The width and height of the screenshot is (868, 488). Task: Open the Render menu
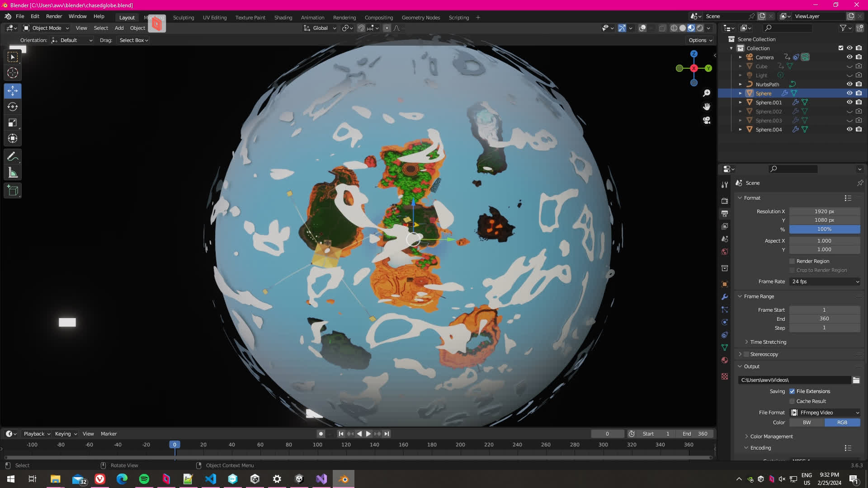(x=54, y=16)
